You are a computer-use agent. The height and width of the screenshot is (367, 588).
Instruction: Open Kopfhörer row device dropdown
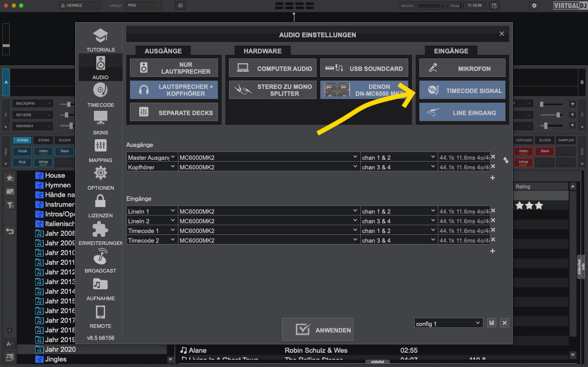tap(269, 167)
